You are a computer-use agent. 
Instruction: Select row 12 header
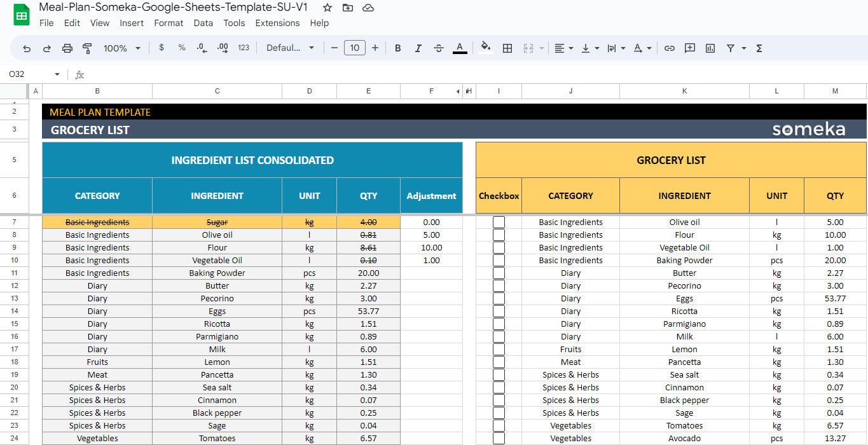coord(15,285)
